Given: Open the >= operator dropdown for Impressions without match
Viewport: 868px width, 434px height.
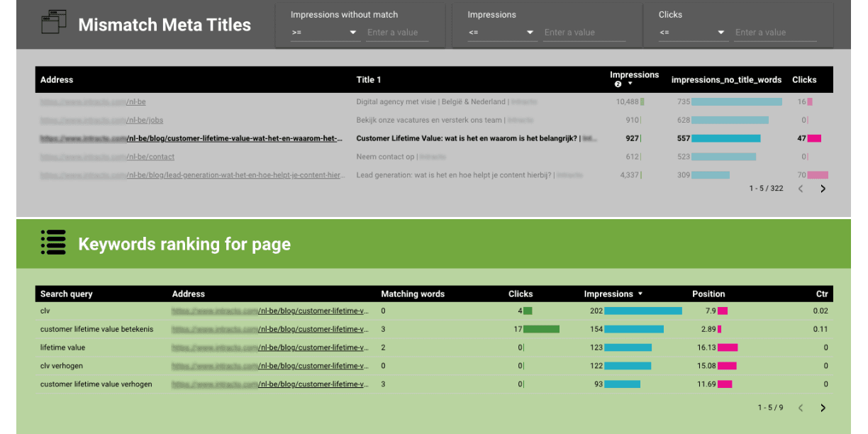Looking at the screenshot, I should (x=324, y=33).
